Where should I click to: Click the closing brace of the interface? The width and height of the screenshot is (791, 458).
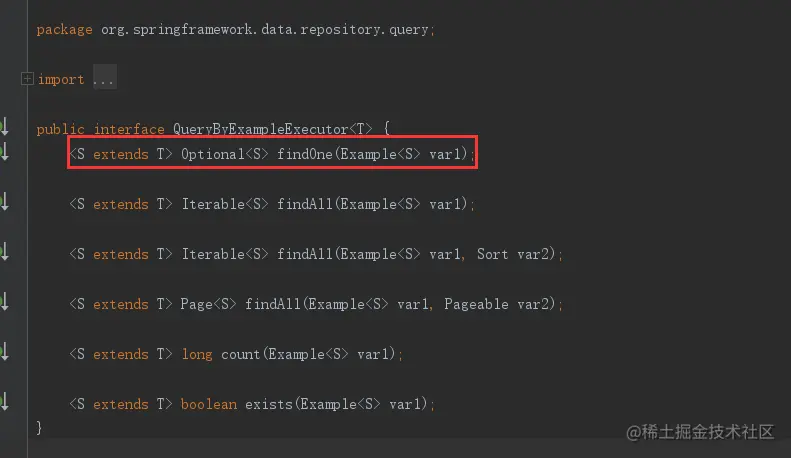[39, 427]
